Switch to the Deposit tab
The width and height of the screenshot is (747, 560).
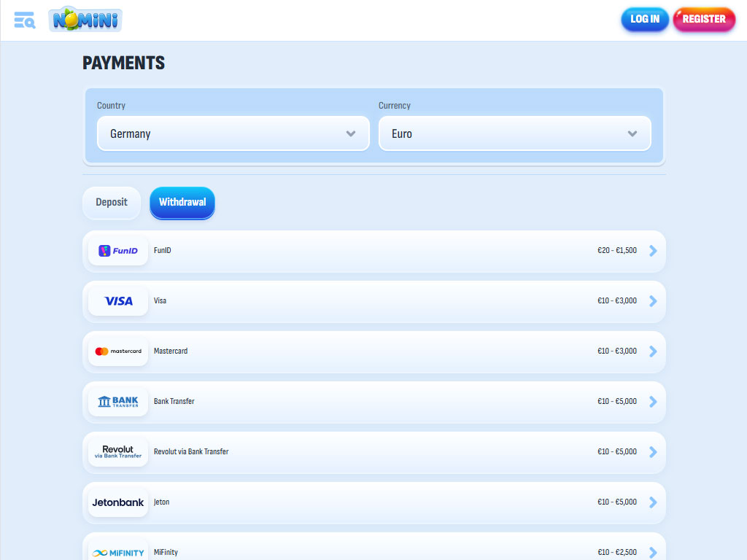[112, 203]
